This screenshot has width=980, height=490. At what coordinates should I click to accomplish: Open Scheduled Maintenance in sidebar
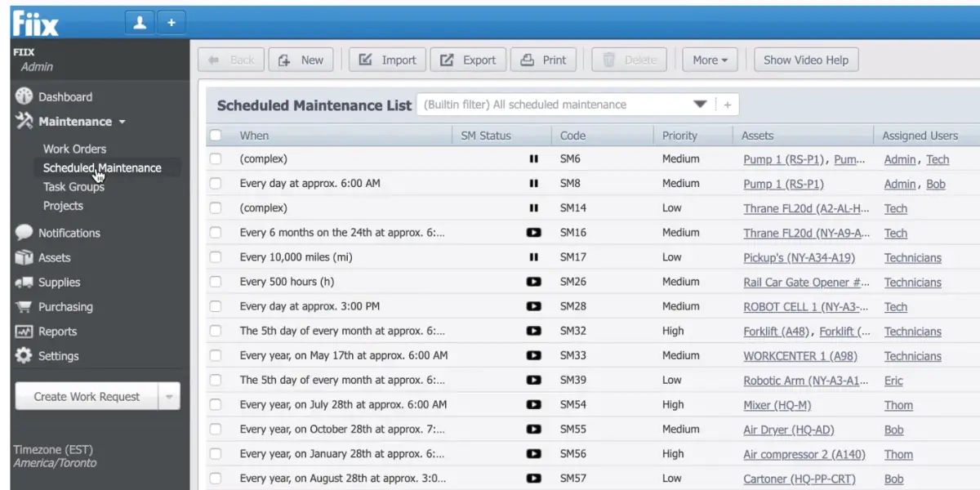click(x=102, y=168)
